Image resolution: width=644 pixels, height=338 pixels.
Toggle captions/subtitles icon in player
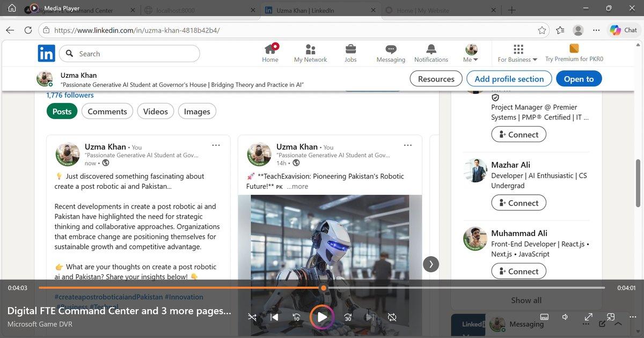pyautogui.click(x=544, y=317)
